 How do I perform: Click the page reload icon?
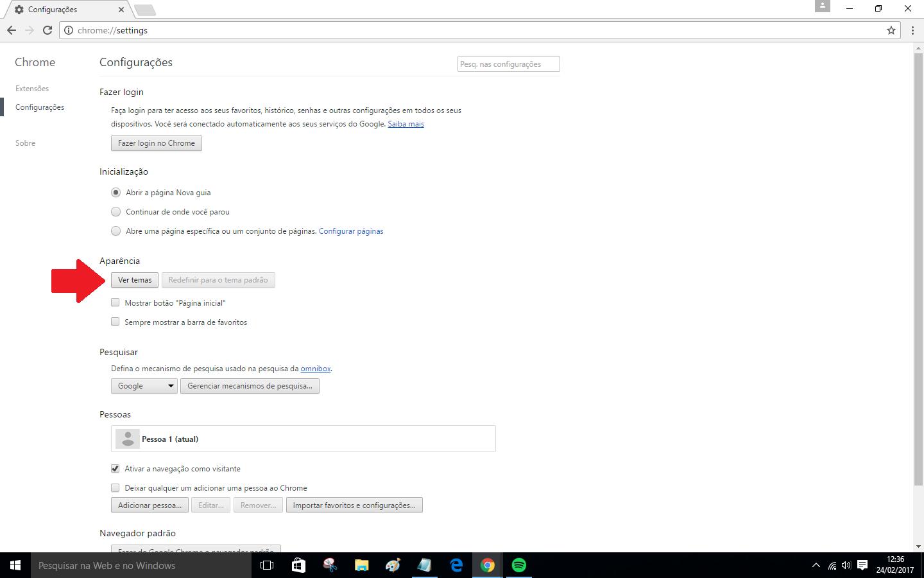coord(47,30)
